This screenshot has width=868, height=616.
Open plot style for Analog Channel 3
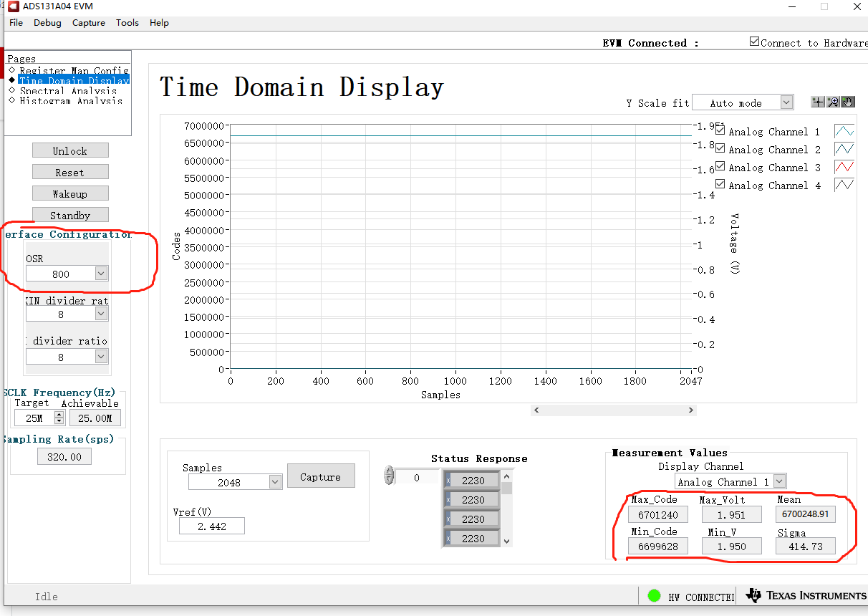coord(844,168)
